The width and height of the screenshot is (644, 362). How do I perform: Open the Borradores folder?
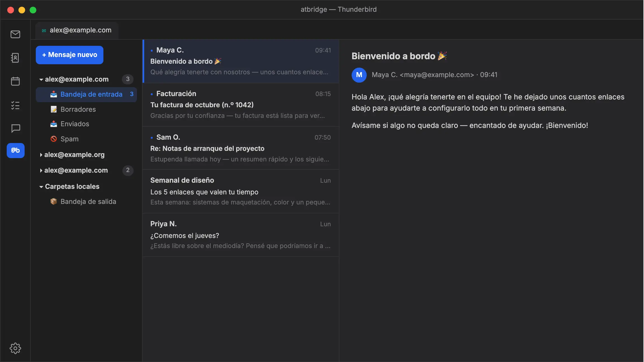[x=86, y=109]
